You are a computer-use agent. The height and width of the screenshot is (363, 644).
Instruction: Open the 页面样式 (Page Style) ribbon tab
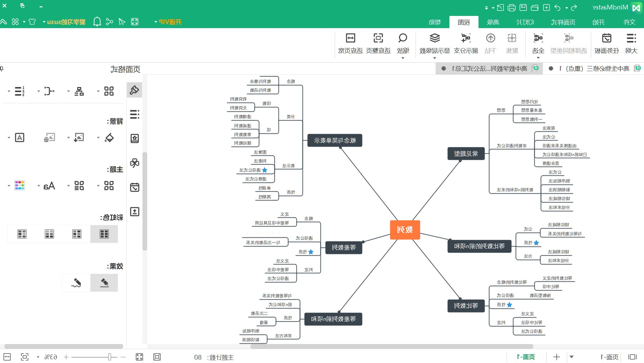point(563,22)
